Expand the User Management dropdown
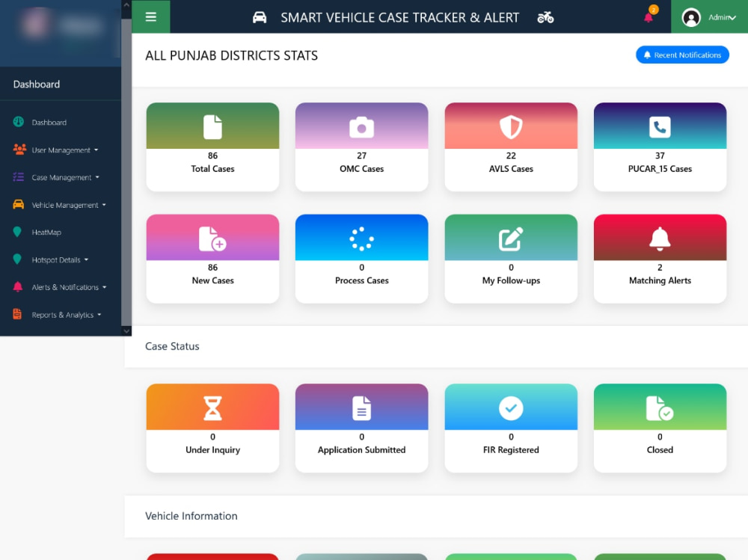Screen dimensions: 748x560 [96, 150]
